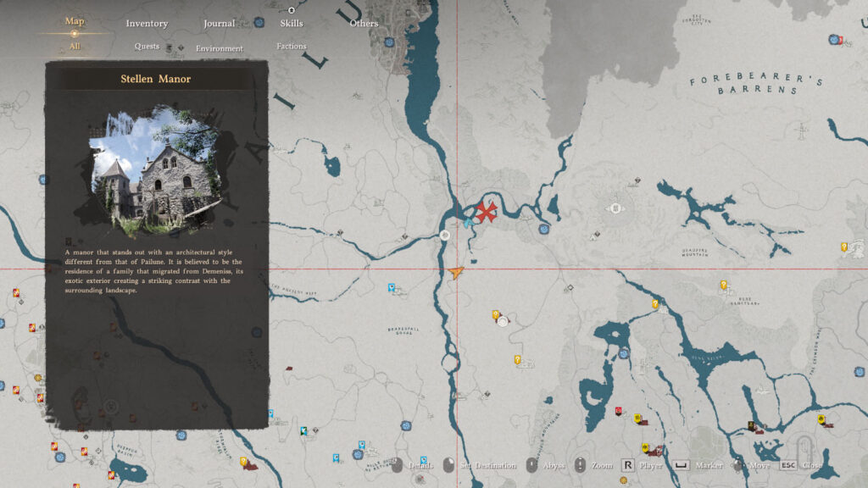
Task: Show the Environment map filter
Action: (220, 48)
